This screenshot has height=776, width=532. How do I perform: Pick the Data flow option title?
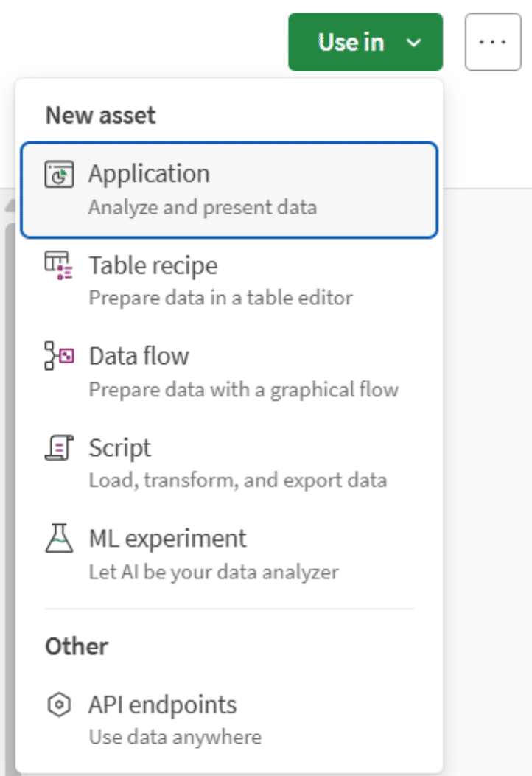[x=139, y=356]
